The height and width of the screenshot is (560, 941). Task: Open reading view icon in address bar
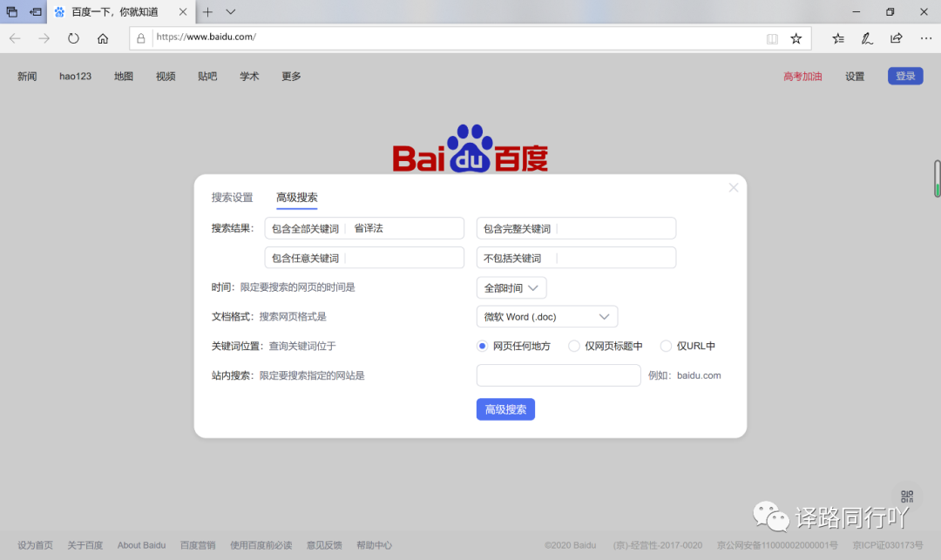(x=772, y=39)
